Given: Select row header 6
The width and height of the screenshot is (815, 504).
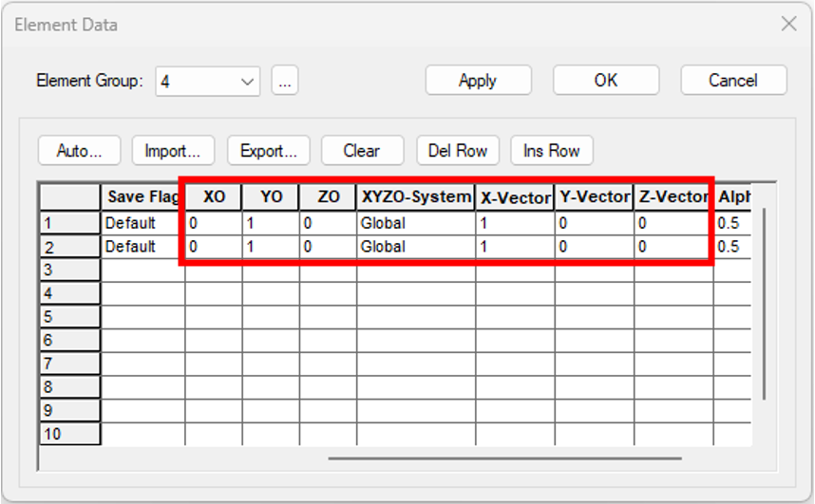Looking at the screenshot, I should [x=69, y=341].
